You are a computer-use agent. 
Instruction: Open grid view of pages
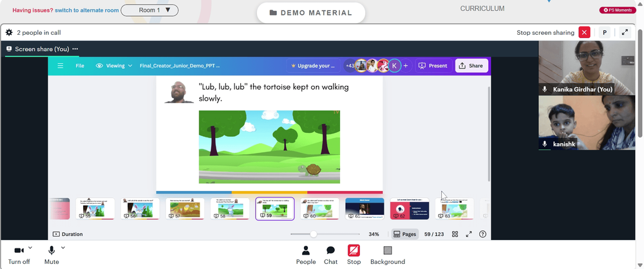coord(455,234)
